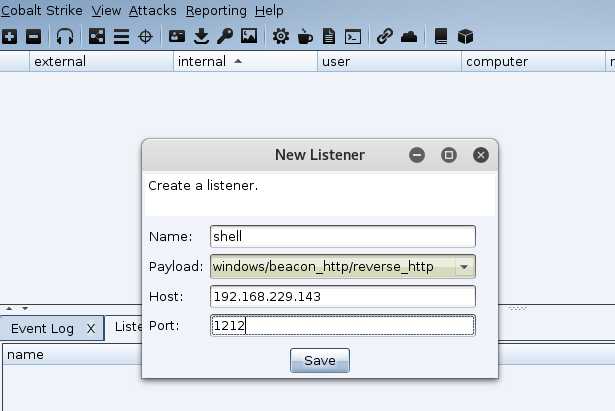This screenshot has width=615, height=411.
Task: Click the split pane collapse-down arrow
Action: coord(25,308)
